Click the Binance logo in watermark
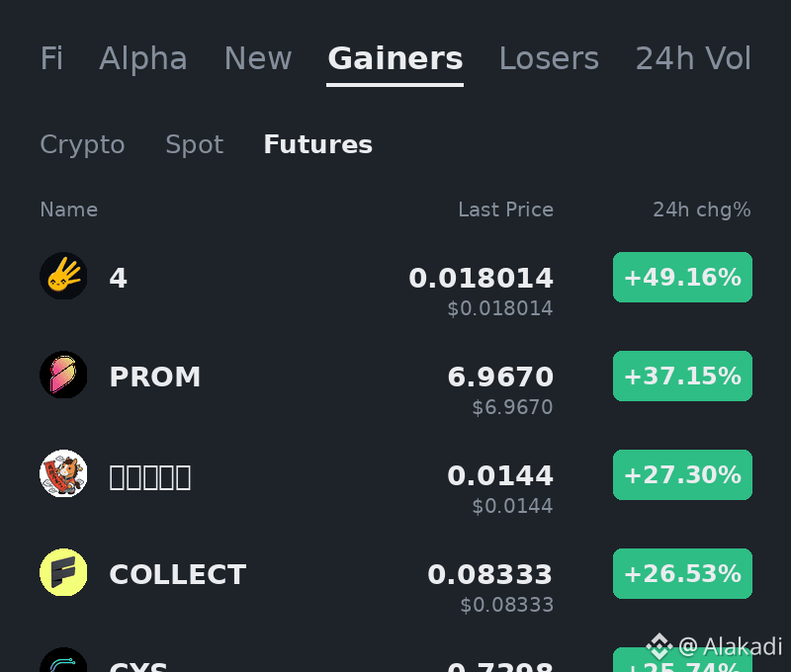 [x=659, y=646]
